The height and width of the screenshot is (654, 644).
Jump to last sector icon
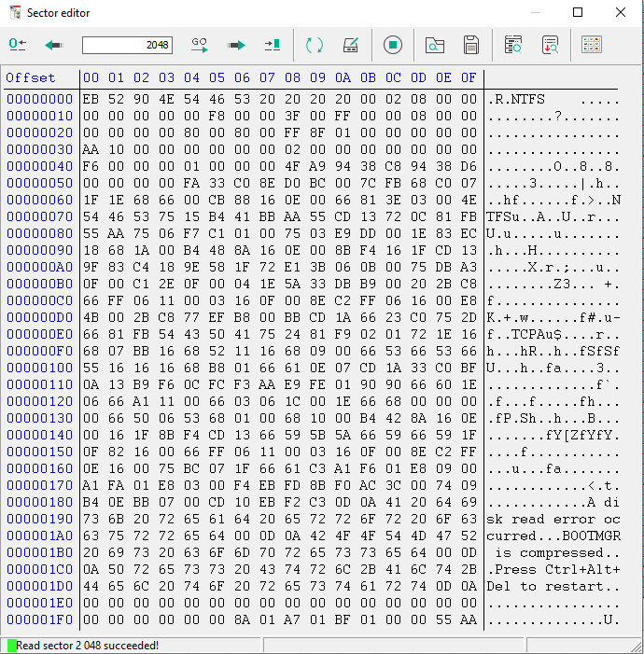[273, 45]
